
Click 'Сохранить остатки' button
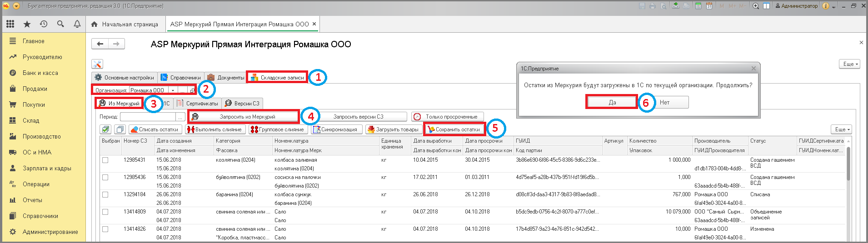tap(454, 129)
